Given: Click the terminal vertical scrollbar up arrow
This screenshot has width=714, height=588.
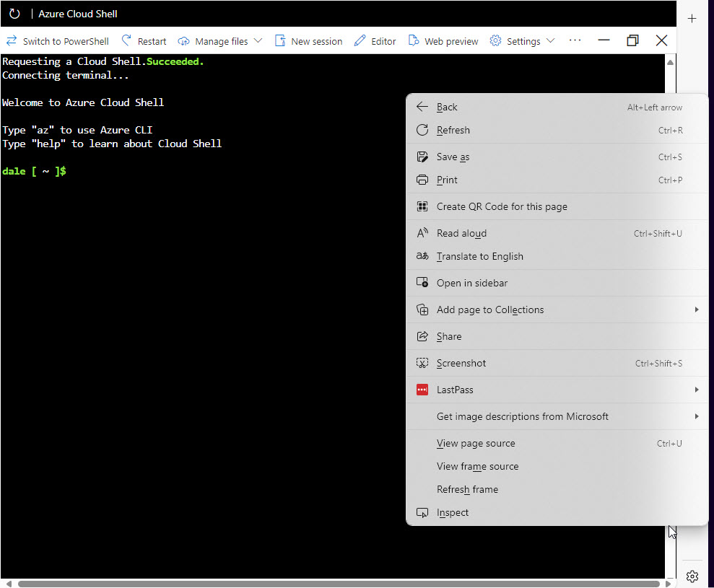Looking at the screenshot, I should click(x=670, y=62).
